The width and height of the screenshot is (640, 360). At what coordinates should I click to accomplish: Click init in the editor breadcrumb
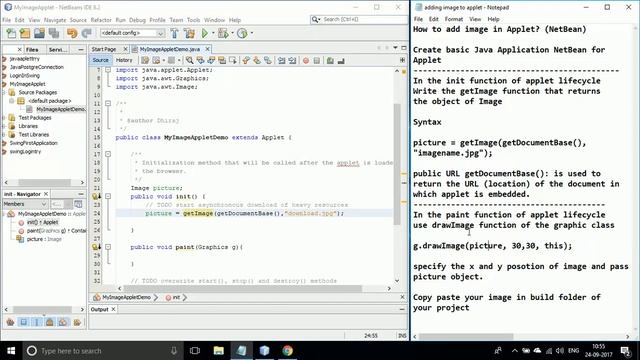pos(176,297)
